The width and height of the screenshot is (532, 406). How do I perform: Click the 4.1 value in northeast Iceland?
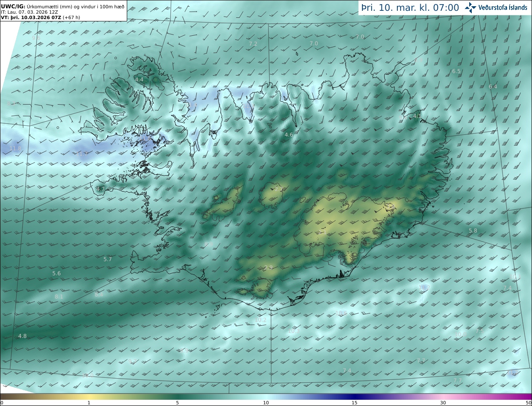tap(418, 116)
